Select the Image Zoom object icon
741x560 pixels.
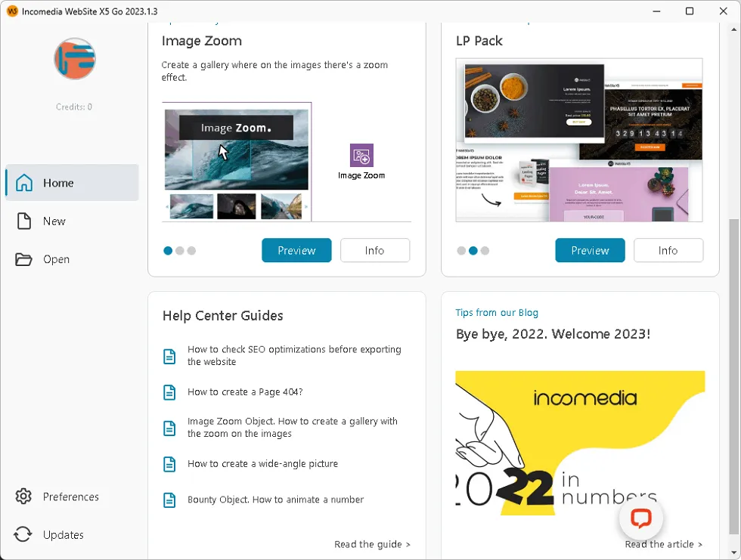tap(361, 156)
